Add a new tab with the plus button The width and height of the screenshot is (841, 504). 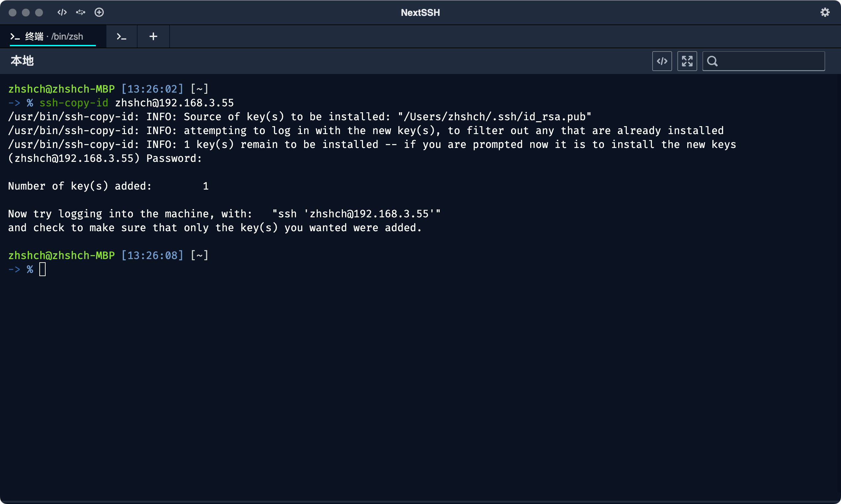click(153, 36)
